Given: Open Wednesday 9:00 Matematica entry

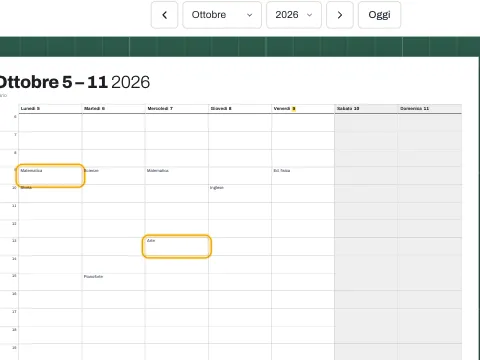Looking at the screenshot, I should tap(158, 170).
